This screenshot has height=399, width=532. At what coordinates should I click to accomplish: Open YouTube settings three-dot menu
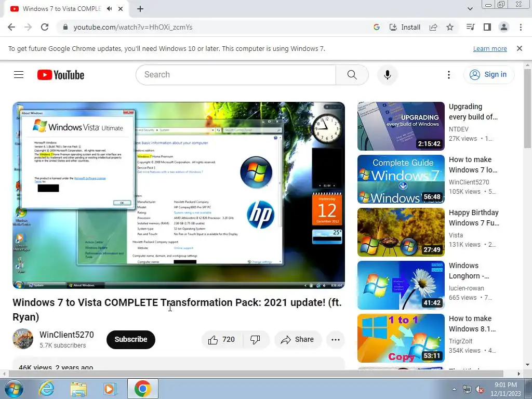coord(448,75)
